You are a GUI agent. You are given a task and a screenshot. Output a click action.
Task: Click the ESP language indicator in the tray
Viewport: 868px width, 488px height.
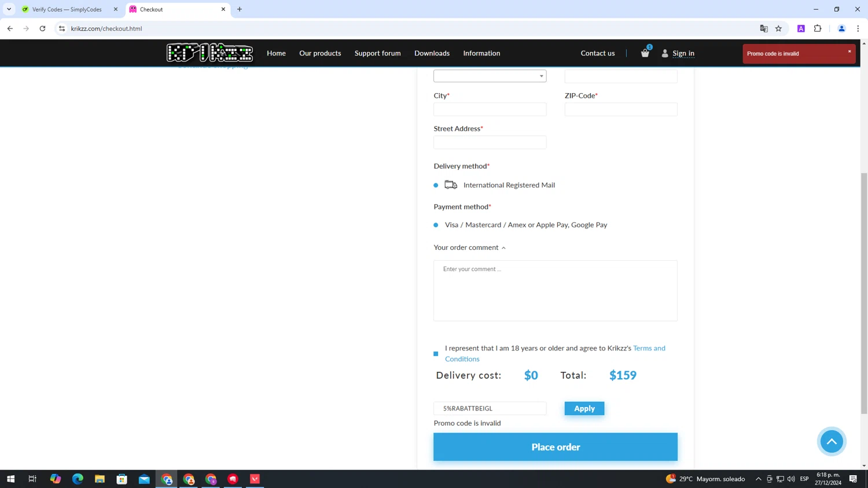coord(804,479)
